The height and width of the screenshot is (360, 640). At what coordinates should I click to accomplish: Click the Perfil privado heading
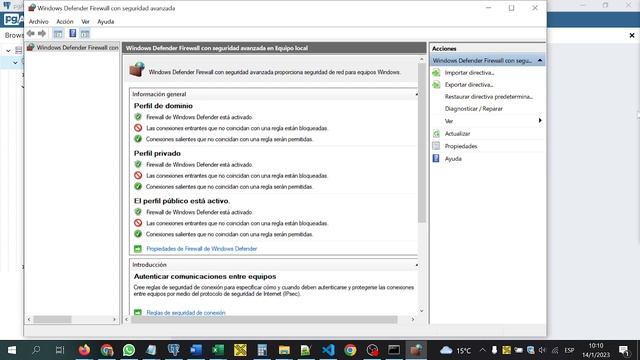[x=157, y=153]
